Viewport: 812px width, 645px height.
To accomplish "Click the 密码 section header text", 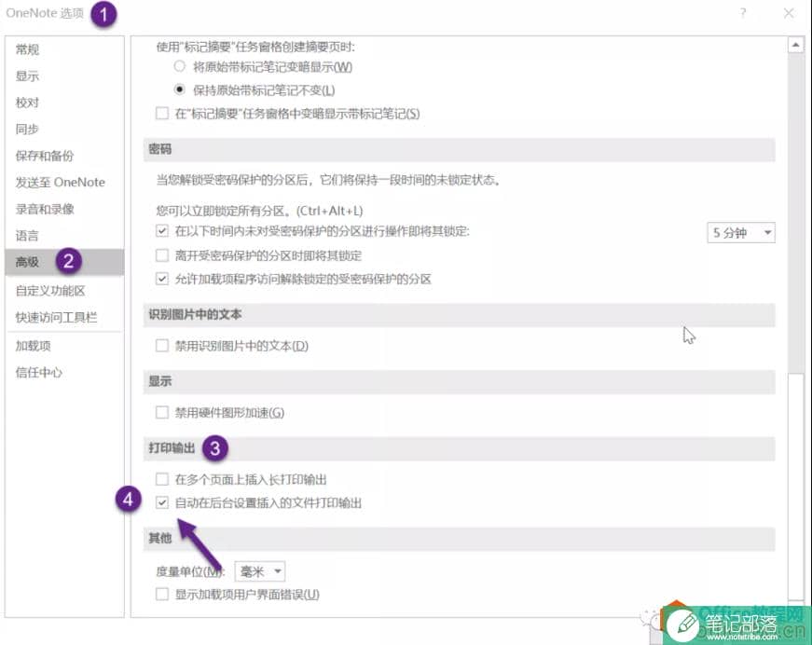I will 160,150.
